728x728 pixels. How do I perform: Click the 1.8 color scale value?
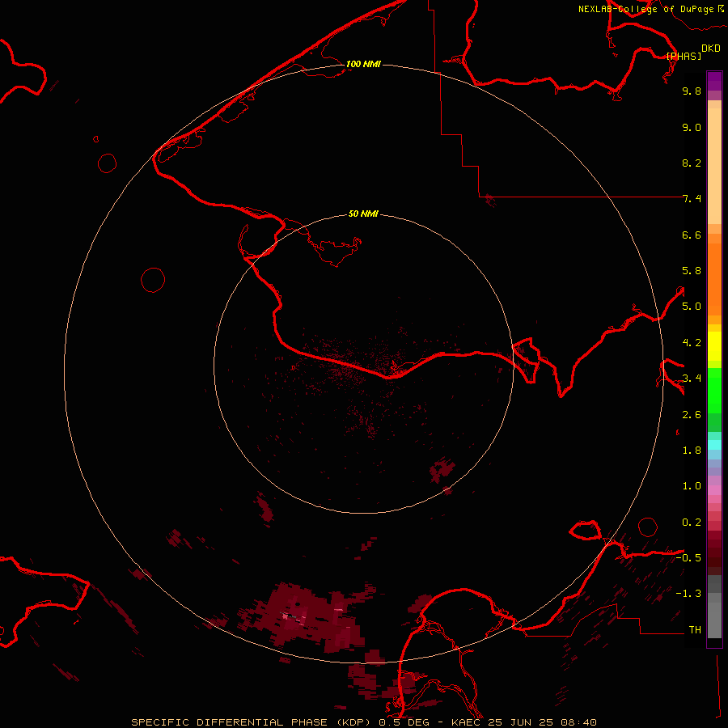(x=692, y=451)
